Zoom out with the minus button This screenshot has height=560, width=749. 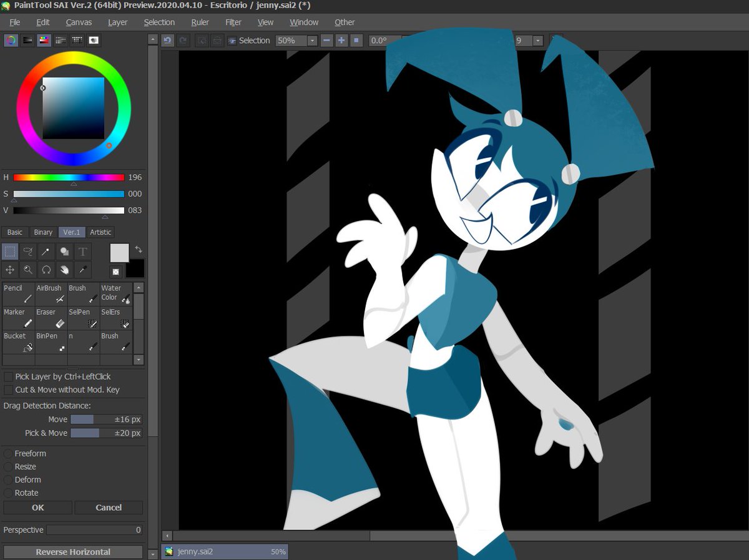(x=327, y=41)
